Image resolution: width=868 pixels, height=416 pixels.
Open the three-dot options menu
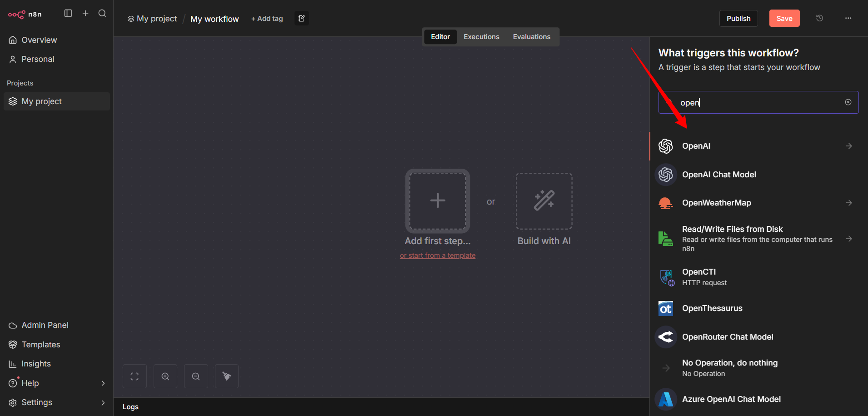coord(849,18)
